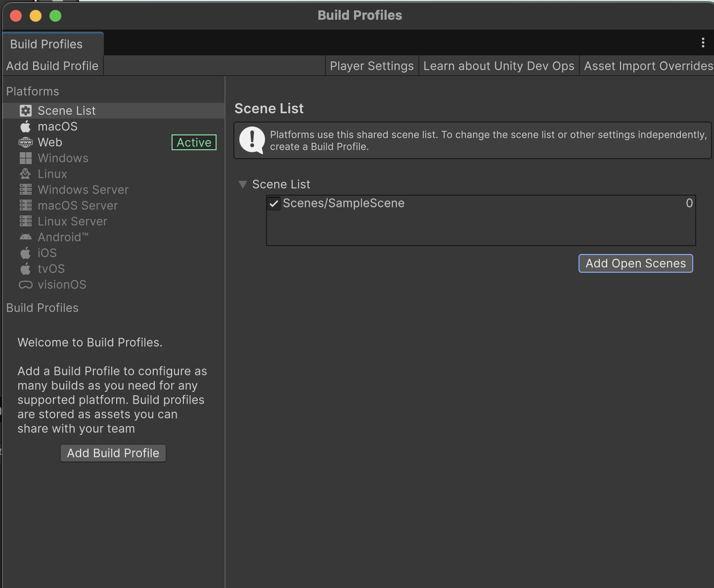Click the Platforms section header

[33, 91]
